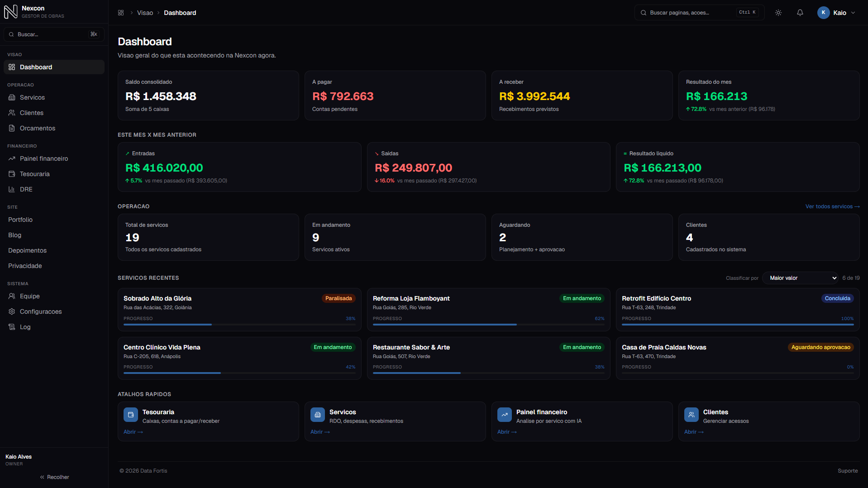Image resolution: width=868 pixels, height=488 pixels.
Task: Click the Servicos shortcut building icon
Action: point(318,415)
